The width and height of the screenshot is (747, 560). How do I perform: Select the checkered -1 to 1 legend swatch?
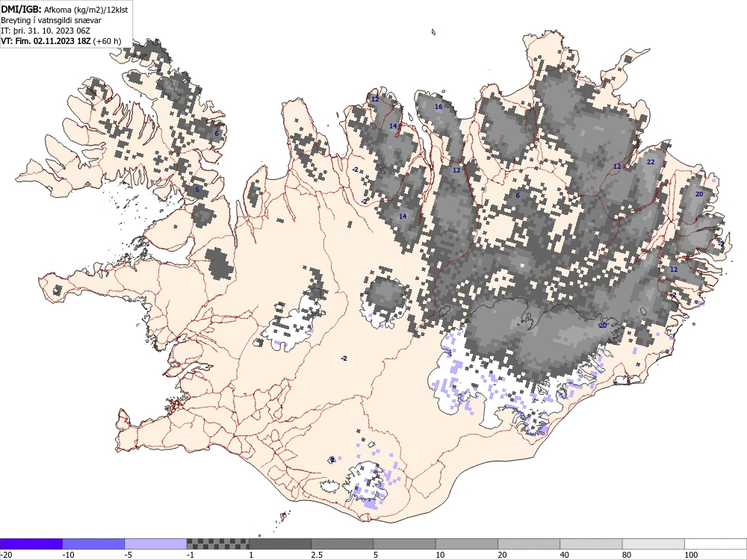(217, 544)
